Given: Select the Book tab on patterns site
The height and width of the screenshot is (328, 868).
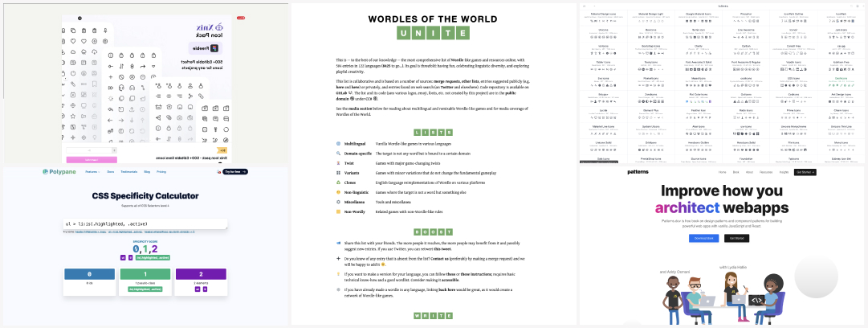Looking at the screenshot, I should tap(736, 172).
